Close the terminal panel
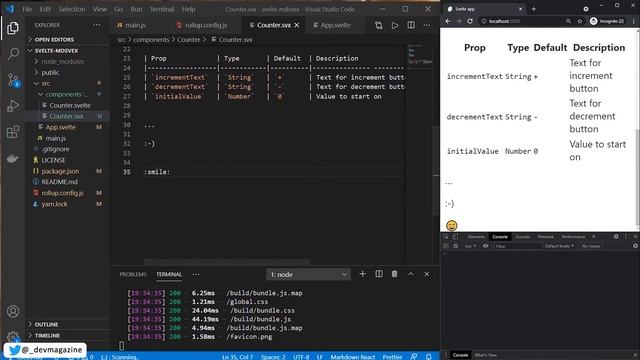This screenshot has height=360, width=640. [x=427, y=274]
